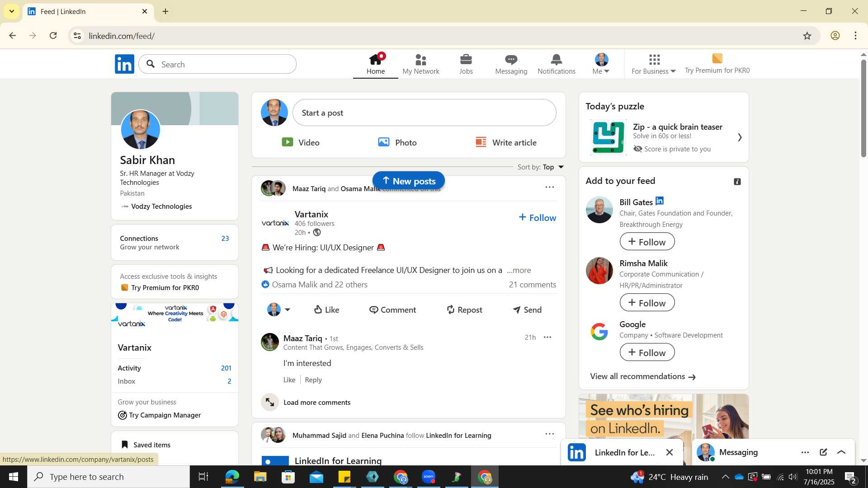Reply to Maaz Tariq's comment

pos(313,380)
